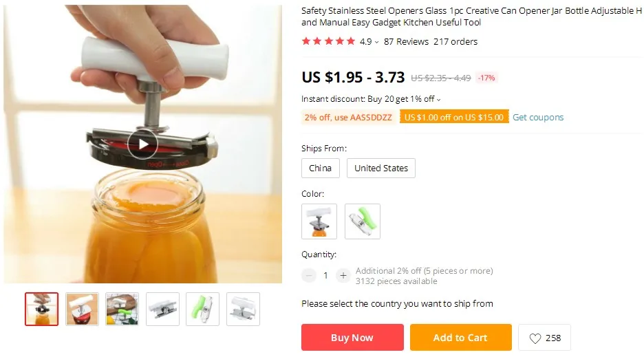This screenshot has height=359, width=644.
Task: Pick the green opener color option
Action: [362, 221]
